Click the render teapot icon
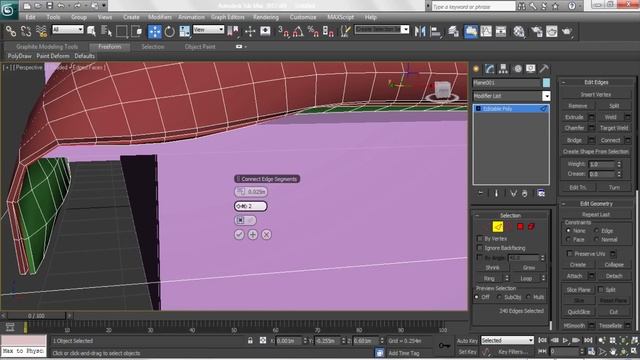Screen dimensions: 640x360 point(567,31)
